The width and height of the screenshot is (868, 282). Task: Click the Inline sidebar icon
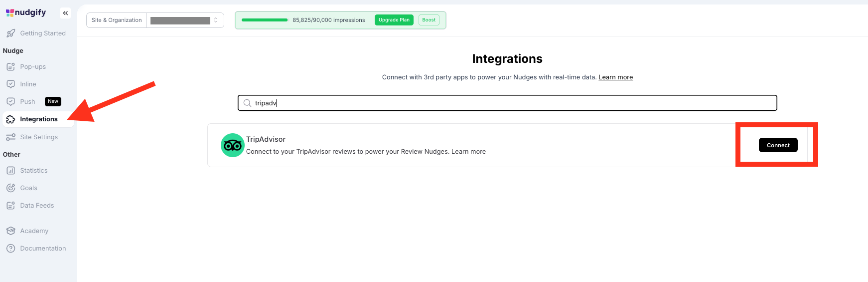10,84
